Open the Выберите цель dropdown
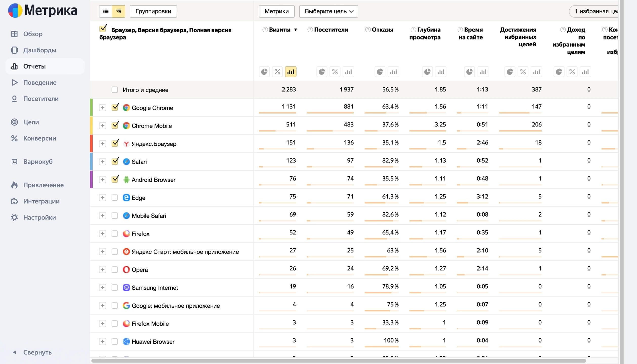Viewport: 637px width, 364px height. pyautogui.click(x=328, y=11)
